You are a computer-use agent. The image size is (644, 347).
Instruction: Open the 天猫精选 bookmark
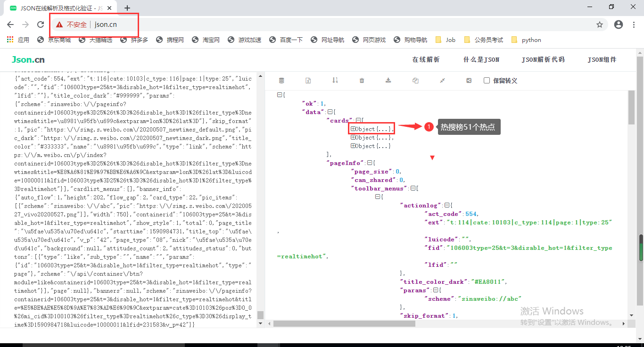tap(96, 40)
